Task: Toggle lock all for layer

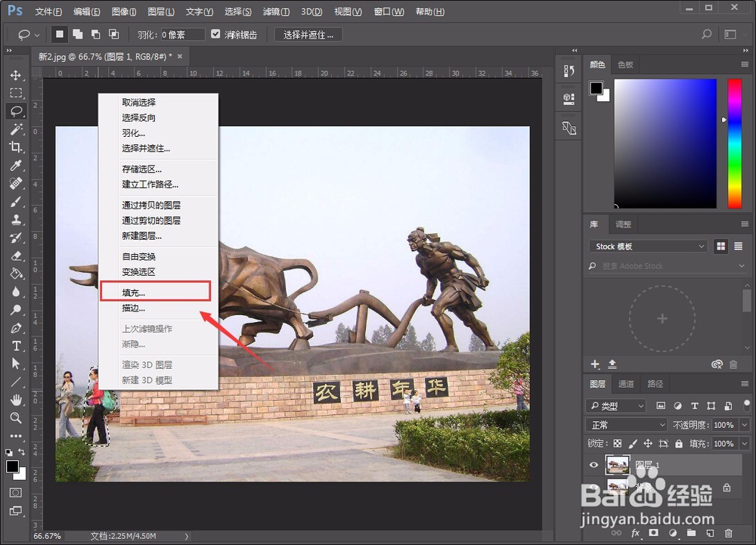Action: coord(679,443)
